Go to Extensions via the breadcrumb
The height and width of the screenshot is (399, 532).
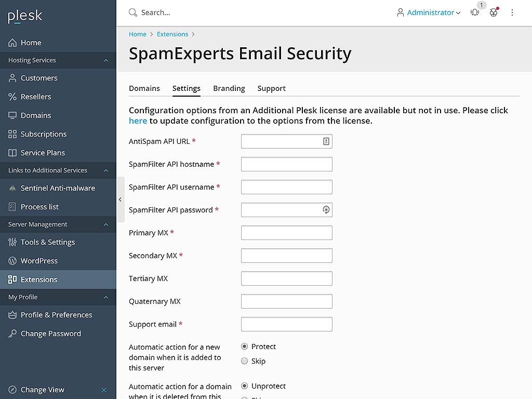(x=172, y=34)
